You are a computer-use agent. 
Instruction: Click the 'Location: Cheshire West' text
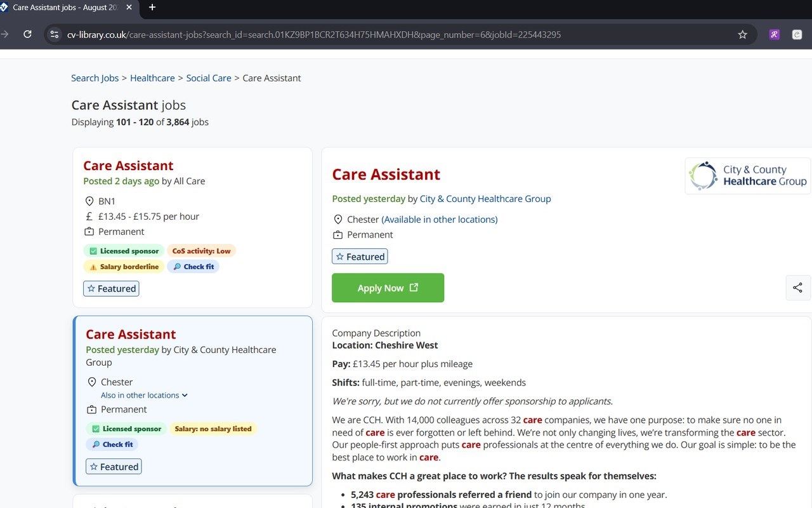[x=385, y=345]
